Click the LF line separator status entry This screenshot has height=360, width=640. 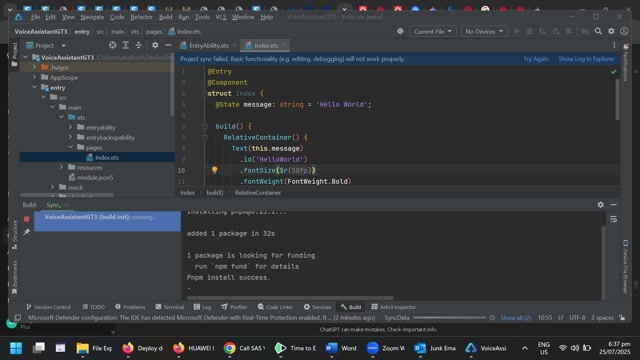pyautogui.click(x=561, y=318)
